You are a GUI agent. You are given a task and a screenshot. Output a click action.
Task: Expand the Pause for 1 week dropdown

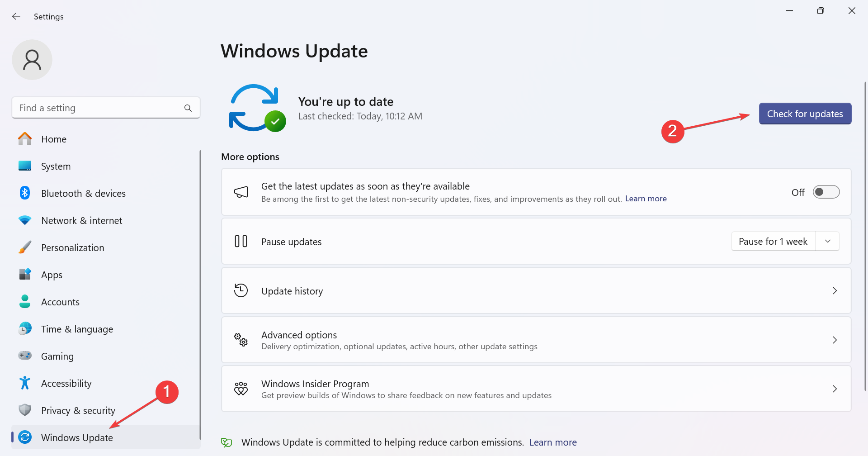828,241
